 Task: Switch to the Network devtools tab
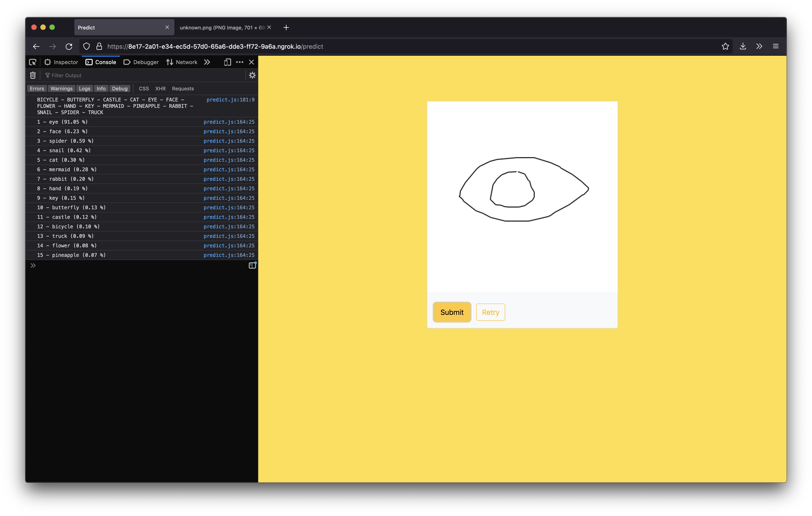(x=182, y=62)
